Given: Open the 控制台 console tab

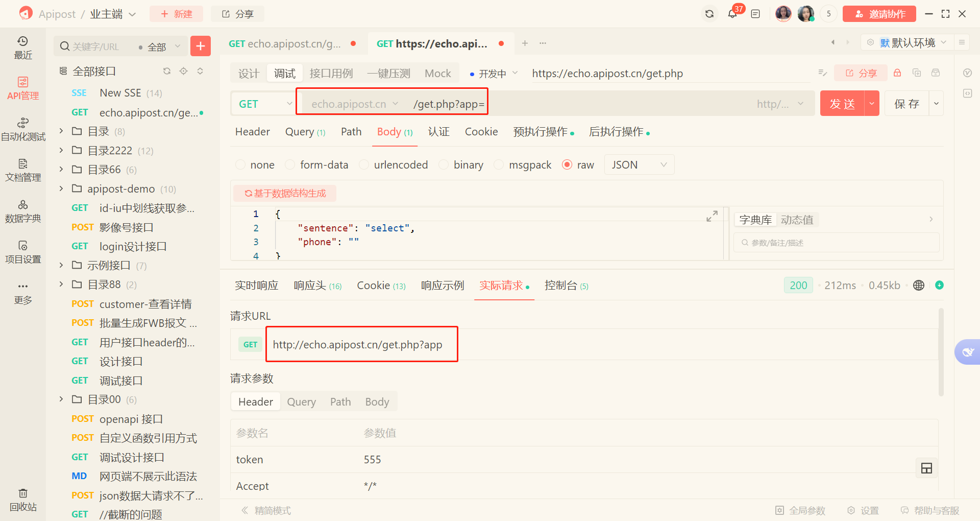Looking at the screenshot, I should (567, 286).
